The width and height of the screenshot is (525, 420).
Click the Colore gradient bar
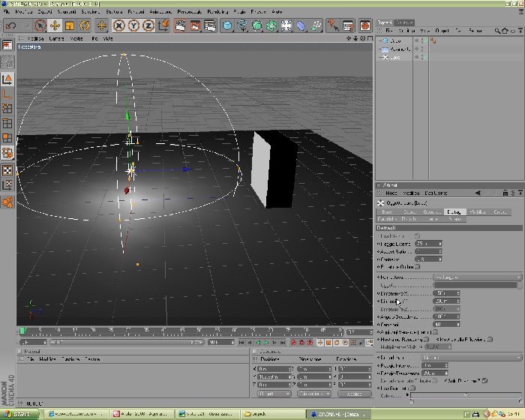pos(466,395)
